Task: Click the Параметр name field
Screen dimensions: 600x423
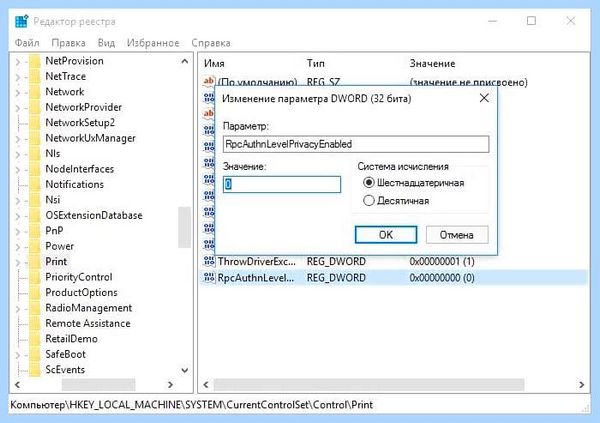Action: point(356,144)
